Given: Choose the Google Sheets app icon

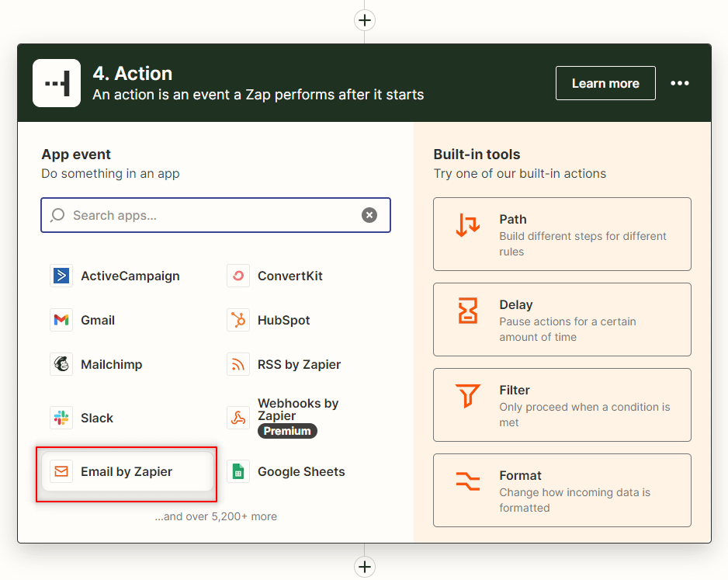Looking at the screenshot, I should 238,471.
